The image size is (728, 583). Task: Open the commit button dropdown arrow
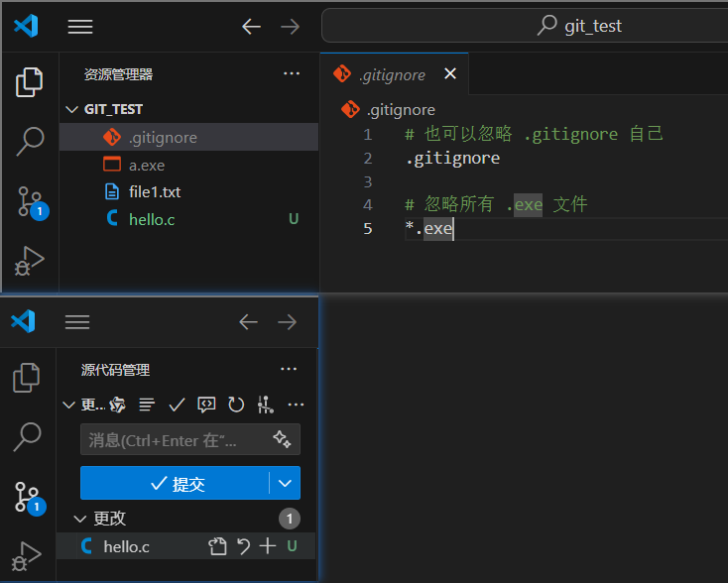click(x=285, y=483)
